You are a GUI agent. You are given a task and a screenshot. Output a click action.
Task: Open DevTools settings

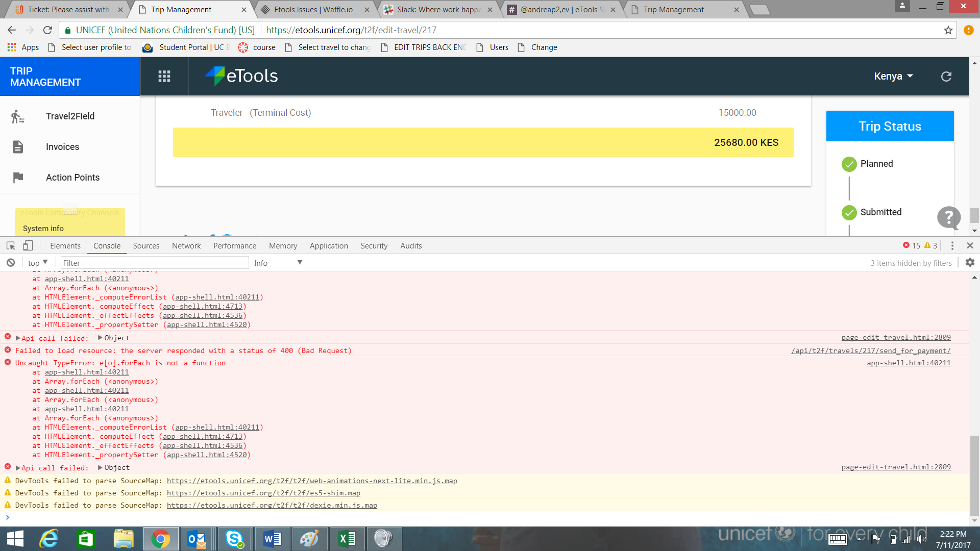970,262
